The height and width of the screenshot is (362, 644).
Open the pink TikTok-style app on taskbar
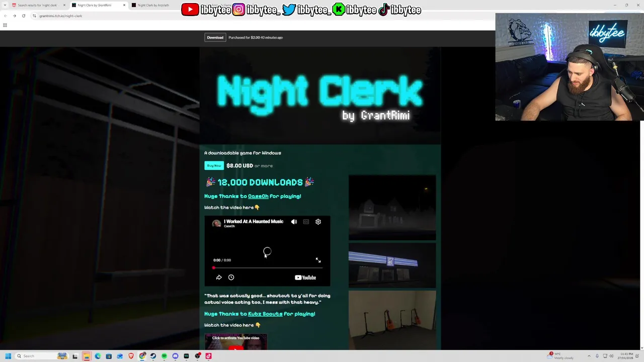[208, 356]
